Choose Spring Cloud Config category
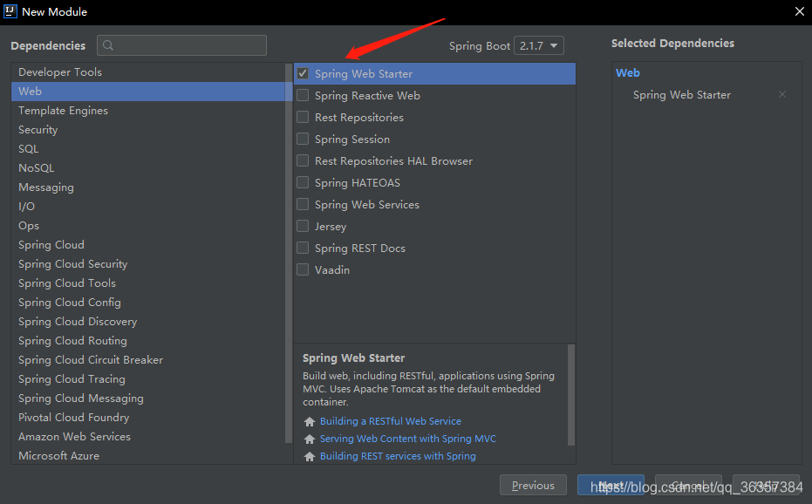The width and height of the screenshot is (812, 504). [148, 302]
